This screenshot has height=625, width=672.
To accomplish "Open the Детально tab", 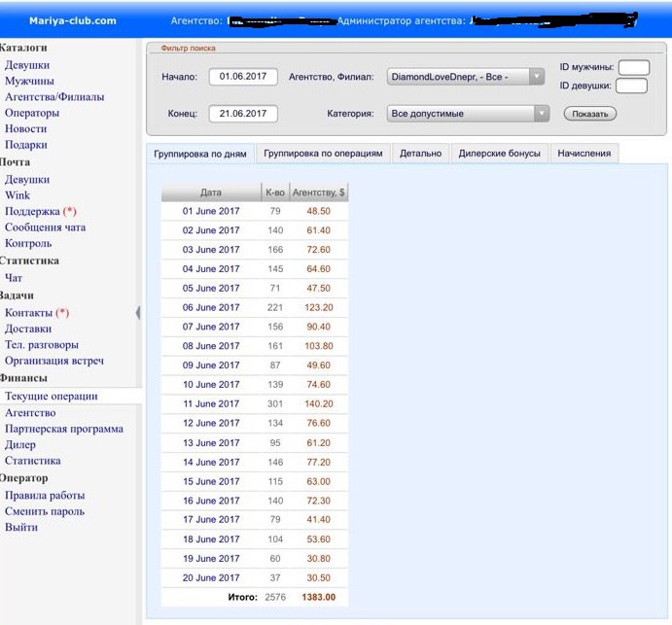I will click(420, 154).
